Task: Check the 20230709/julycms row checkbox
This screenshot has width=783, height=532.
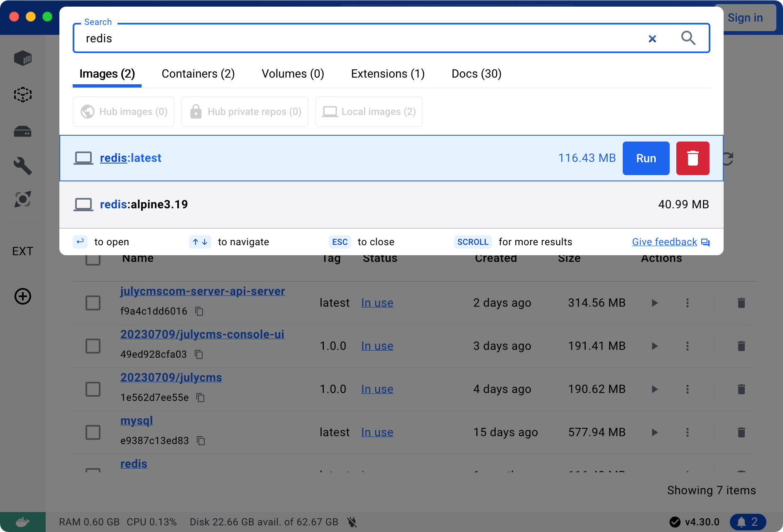Action: pyautogui.click(x=93, y=389)
